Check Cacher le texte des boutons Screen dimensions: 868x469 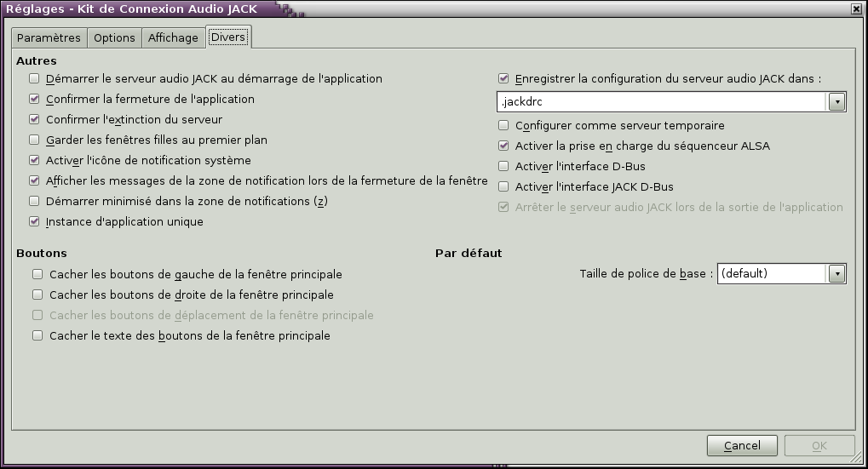click(37, 335)
